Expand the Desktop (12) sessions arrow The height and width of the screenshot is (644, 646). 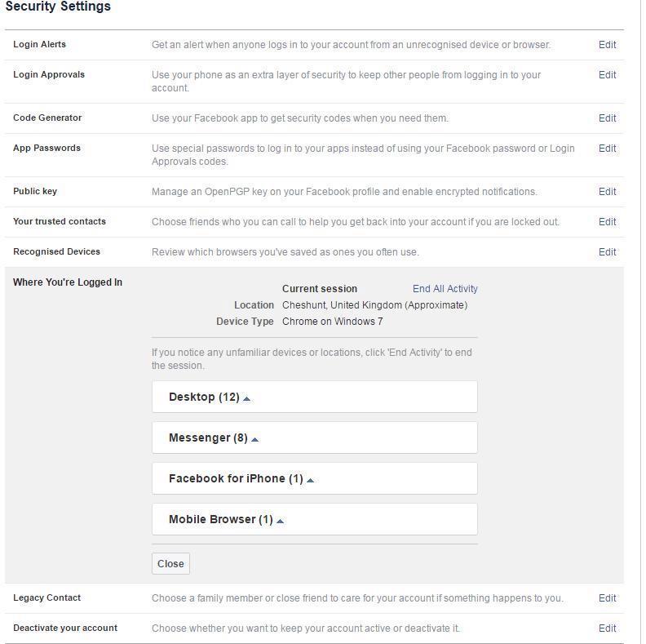pos(246,398)
